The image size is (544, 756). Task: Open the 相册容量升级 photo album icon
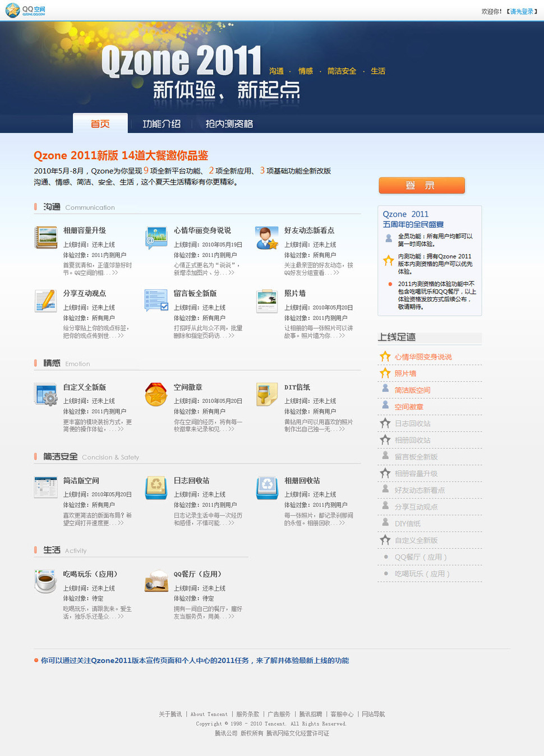45,237
